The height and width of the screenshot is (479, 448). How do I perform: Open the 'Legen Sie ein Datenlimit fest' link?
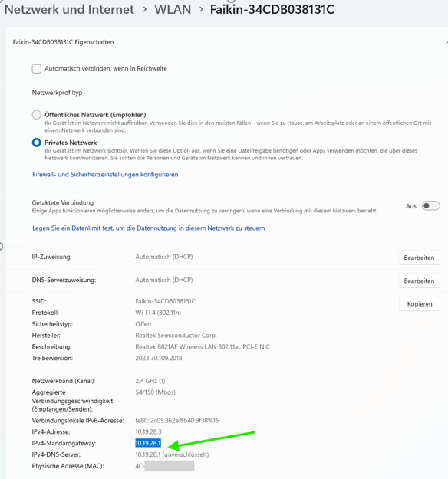click(149, 228)
